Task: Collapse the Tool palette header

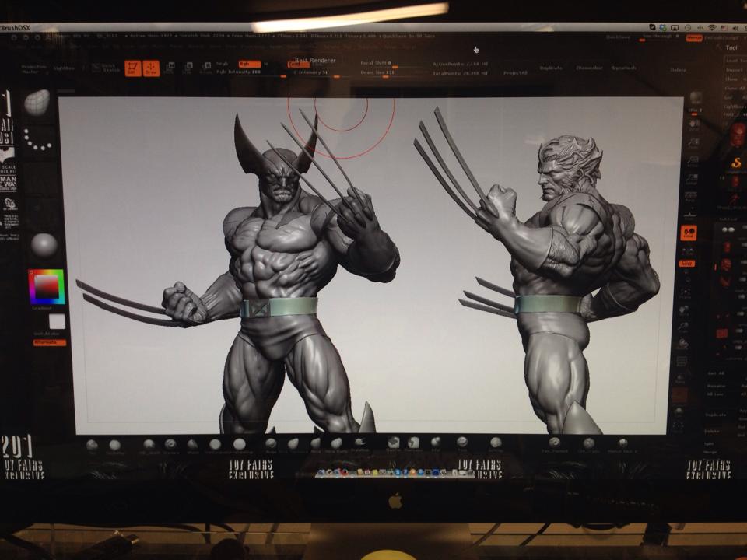Action: [731, 47]
